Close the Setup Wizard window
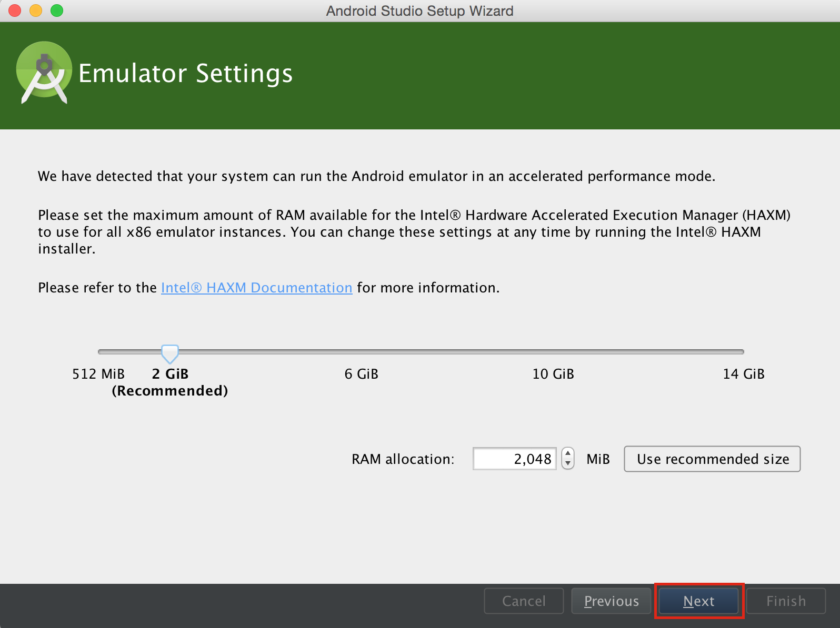Viewport: 840px width, 628px height. click(x=15, y=11)
